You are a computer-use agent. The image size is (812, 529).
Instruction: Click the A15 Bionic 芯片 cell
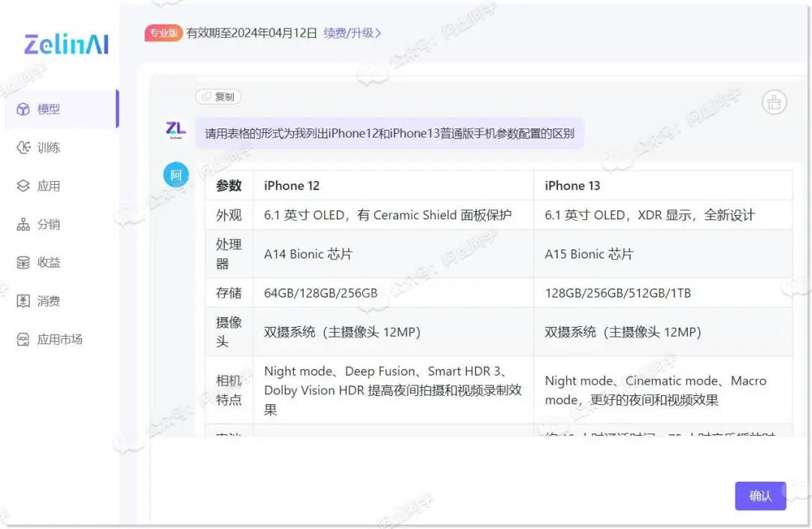pos(663,254)
